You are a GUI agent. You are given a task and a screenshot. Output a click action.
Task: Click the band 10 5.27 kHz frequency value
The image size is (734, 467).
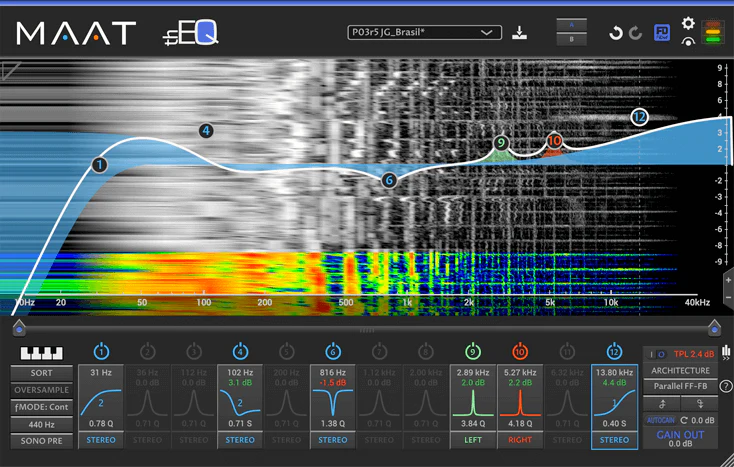520,372
